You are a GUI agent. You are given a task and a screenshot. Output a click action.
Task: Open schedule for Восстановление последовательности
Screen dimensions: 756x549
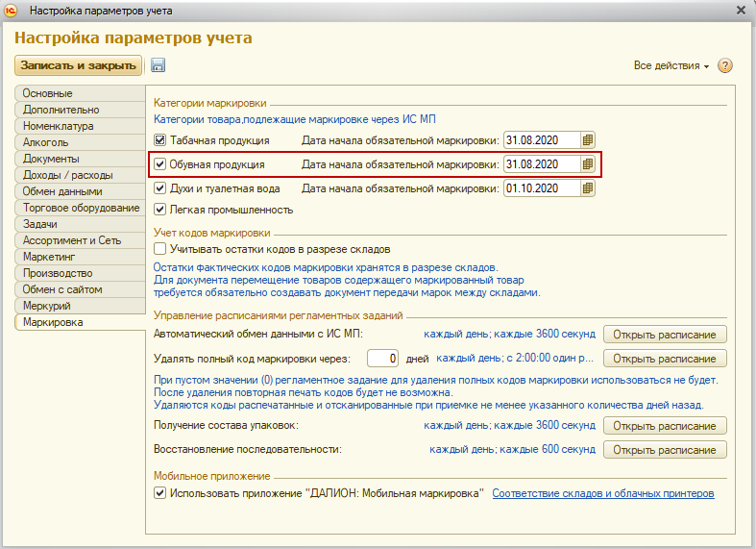665,450
